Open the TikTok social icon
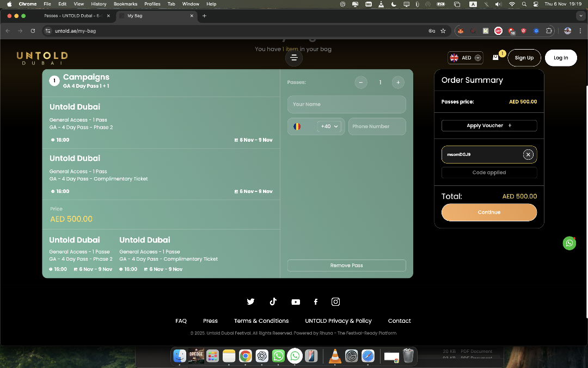588x368 pixels. click(x=273, y=302)
